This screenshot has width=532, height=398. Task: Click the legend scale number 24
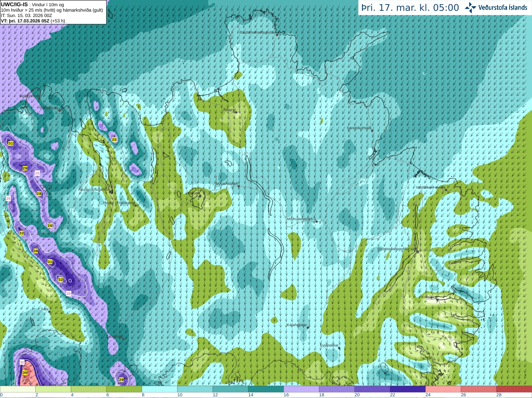click(x=428, y=395)
